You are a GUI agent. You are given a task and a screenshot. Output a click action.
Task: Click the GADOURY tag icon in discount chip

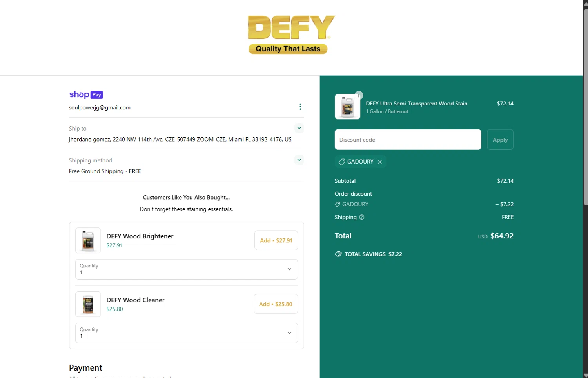coord(342,162)
